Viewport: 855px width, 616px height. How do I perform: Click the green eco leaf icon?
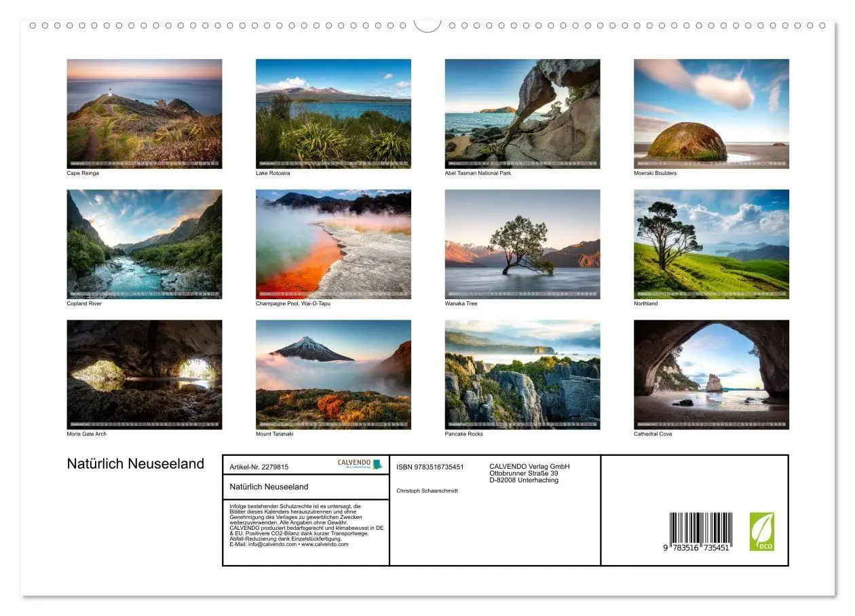(x=762, y=532)
